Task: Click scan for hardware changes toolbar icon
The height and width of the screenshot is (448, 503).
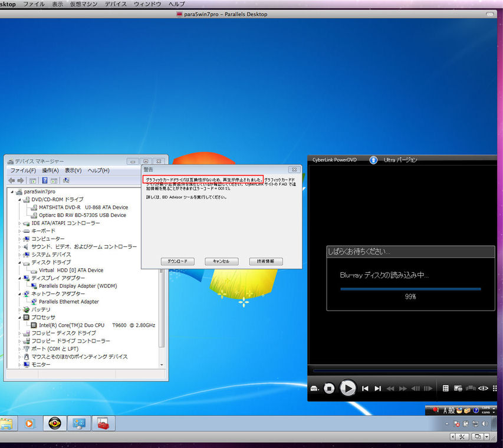Action: (x=66, y=180)
